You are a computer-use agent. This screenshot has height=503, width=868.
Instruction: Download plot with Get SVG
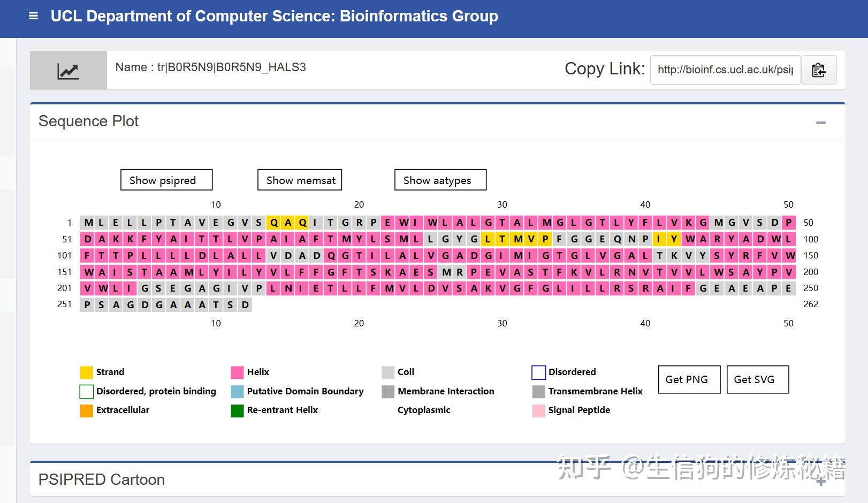[757, 379]
